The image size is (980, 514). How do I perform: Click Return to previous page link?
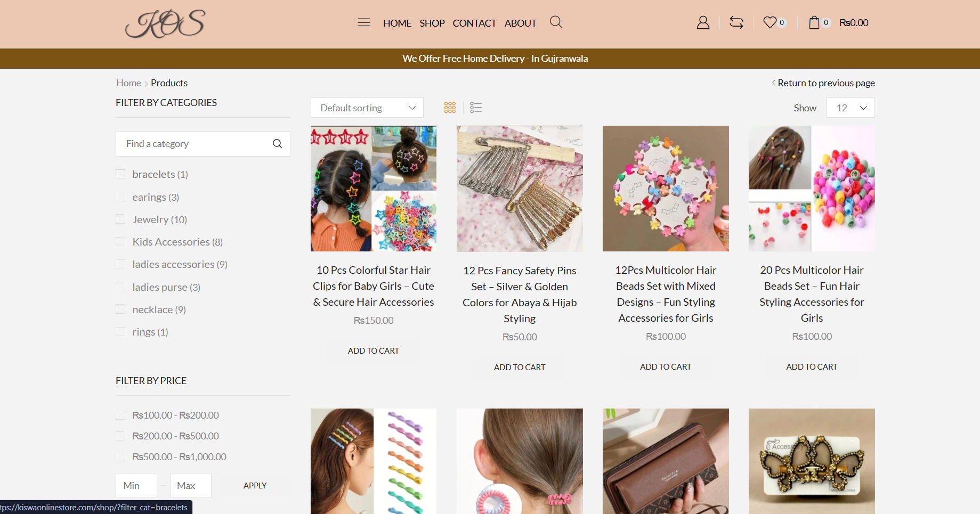pos(825,83)
